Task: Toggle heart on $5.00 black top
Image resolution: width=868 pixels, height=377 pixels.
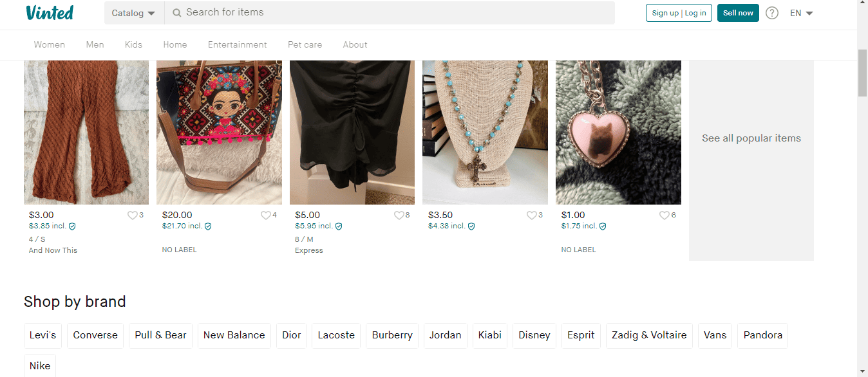Action: 399,216
